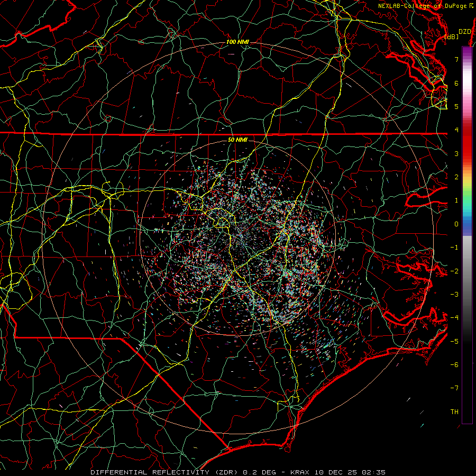Click the 100 NMI range ring label
The height and width of the screenshot is (476, 476).
pyautogui.click(x=237, y=42)
